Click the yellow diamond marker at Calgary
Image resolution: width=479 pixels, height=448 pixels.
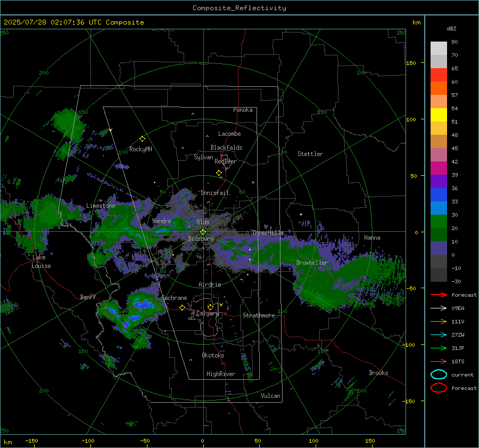210,307
